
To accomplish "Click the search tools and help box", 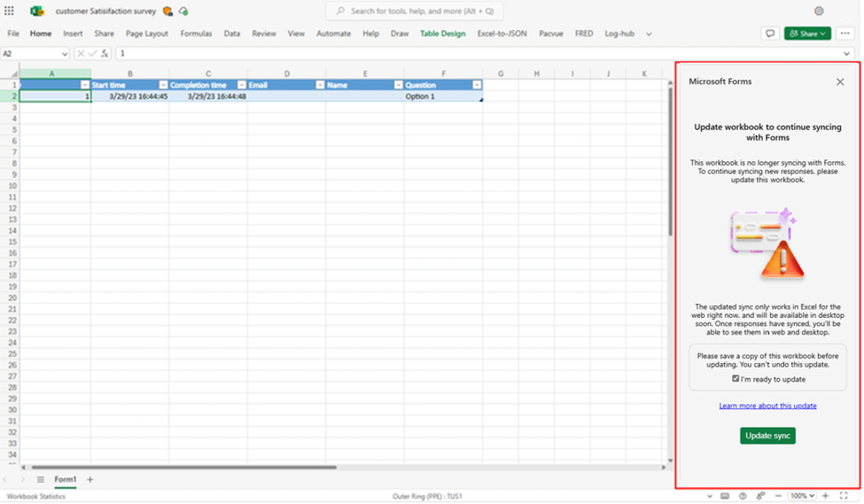I will coord(415,11).
